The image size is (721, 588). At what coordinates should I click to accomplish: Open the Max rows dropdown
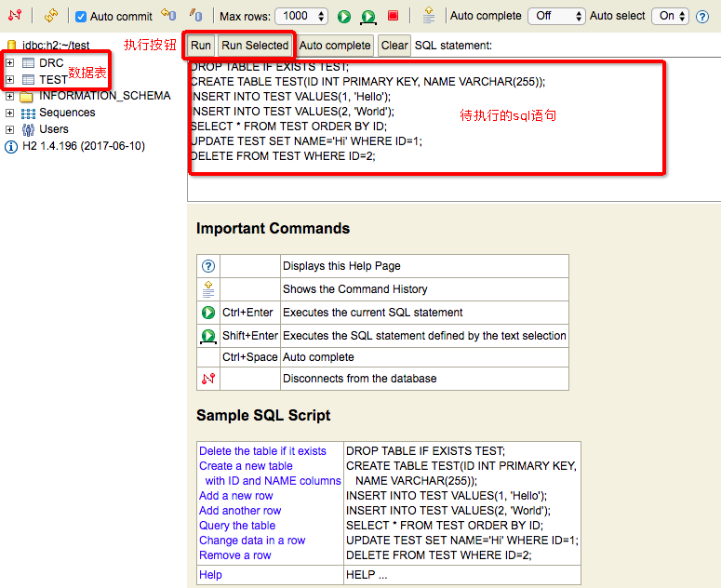(301, 16)
